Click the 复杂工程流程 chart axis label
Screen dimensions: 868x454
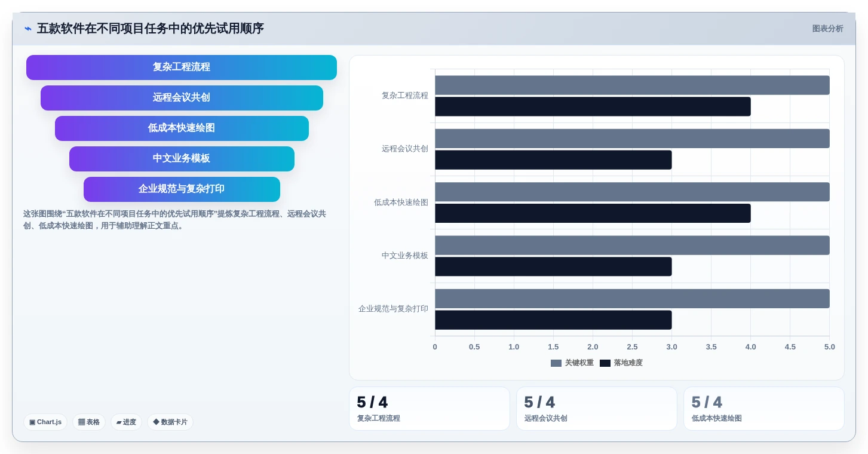click(405, 96)
